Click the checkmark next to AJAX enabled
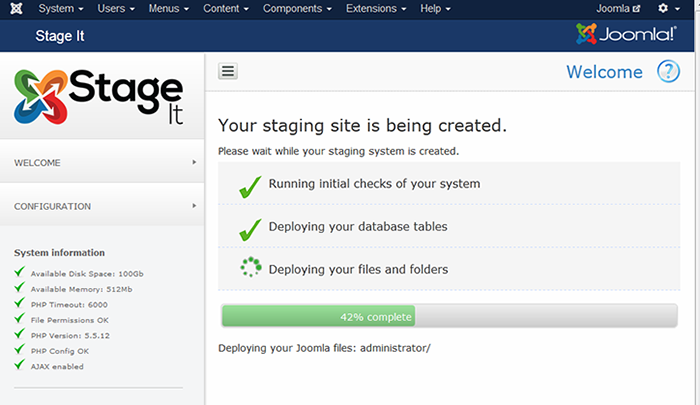Image resolution: width=700 pixels, height=405 pixels. tap(19, 364)
